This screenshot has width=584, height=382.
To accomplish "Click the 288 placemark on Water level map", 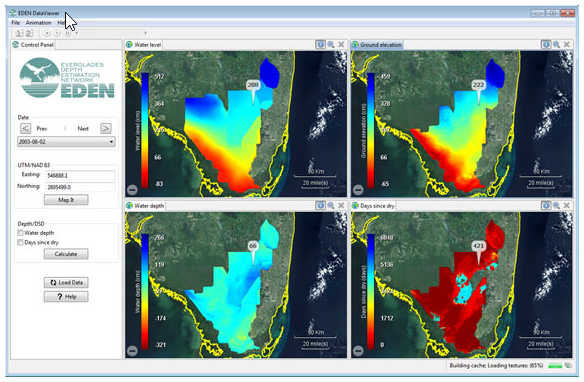I will [x=253, y=85].
